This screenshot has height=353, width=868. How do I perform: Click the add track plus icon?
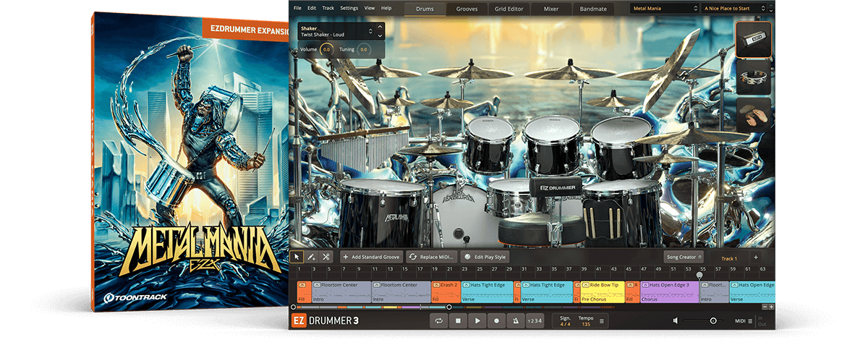pos(755,257)
